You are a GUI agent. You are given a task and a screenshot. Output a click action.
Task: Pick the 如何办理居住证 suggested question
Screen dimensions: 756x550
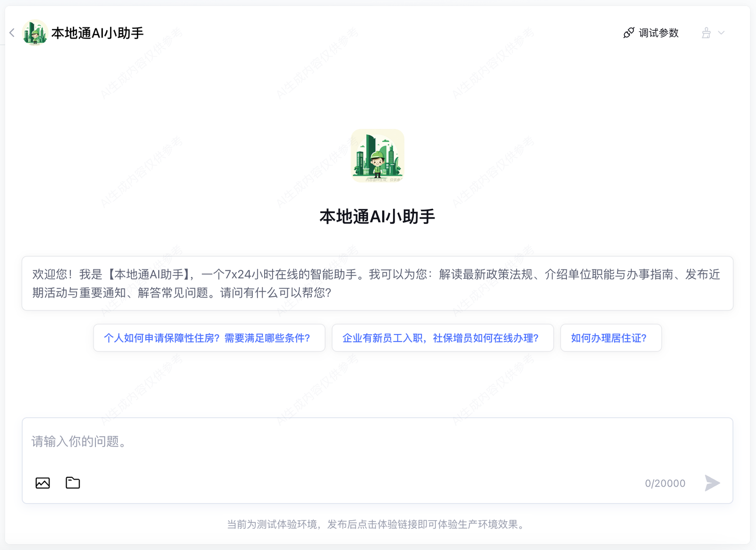pyautogui.click(x=610, y=338)
